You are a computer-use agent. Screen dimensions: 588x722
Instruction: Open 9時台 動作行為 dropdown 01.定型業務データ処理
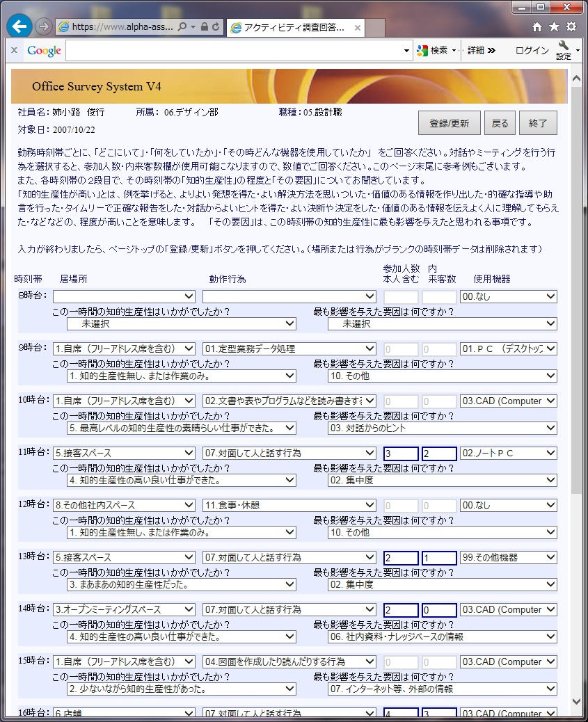(289, 348)
